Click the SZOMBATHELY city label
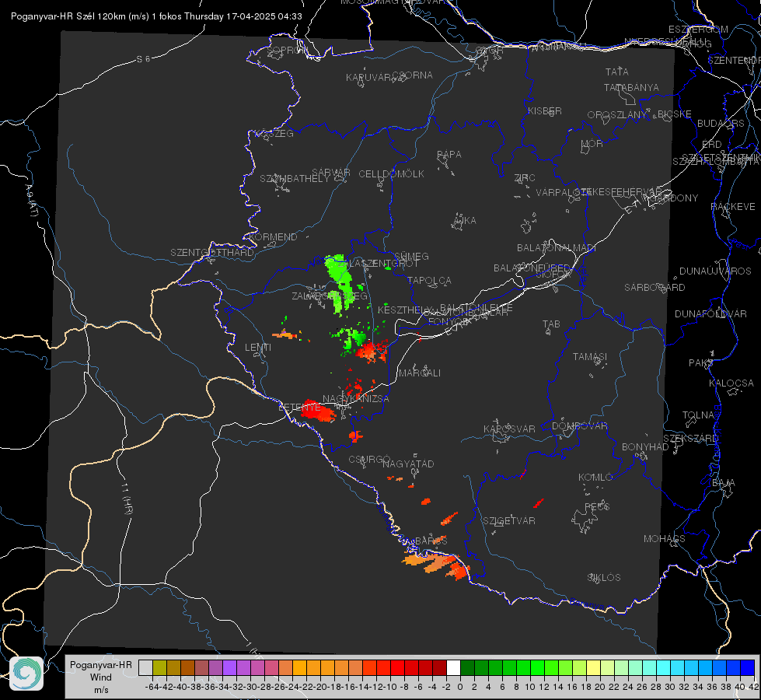Image resolution: width=761 pixels, height=700 pixels. (295, 179)
